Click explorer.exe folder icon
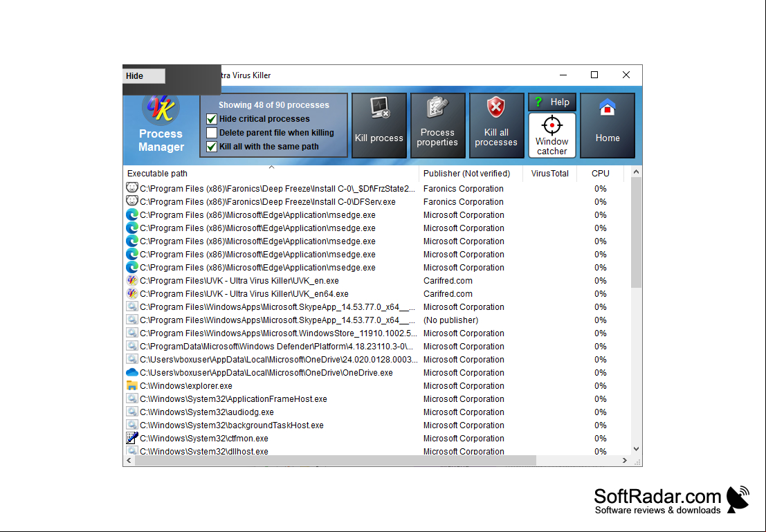Viewport: 766px width, 532px height. pos(132,385)
